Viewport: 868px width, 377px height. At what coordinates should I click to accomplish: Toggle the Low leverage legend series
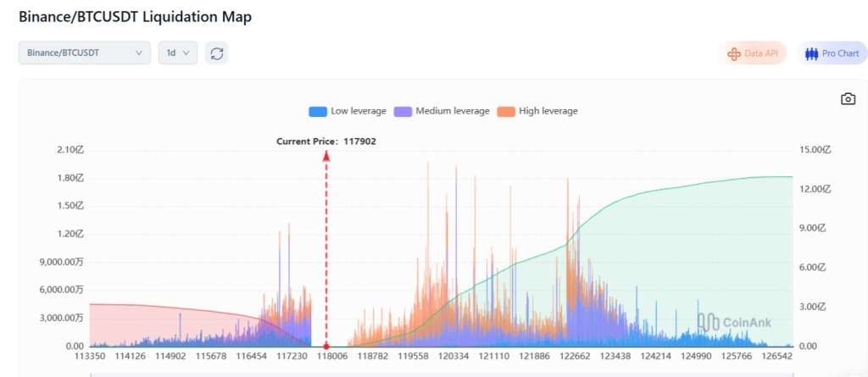tap(348, 111)
